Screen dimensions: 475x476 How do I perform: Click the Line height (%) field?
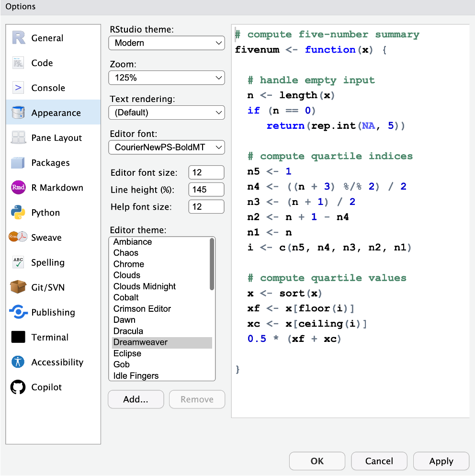coord(206,190)
